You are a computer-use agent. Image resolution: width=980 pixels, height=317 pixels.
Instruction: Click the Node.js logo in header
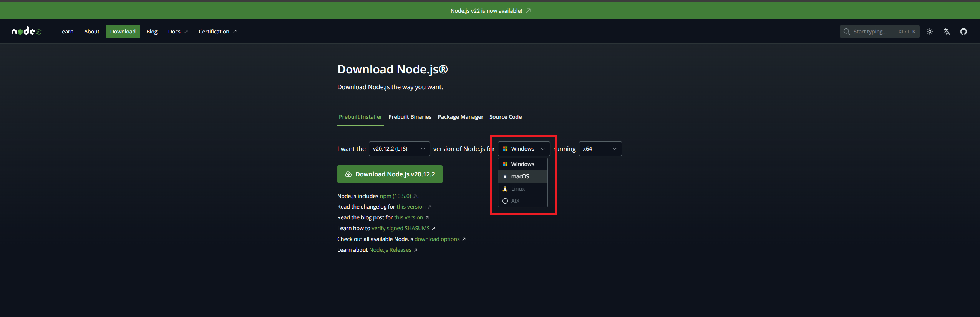coord(26,32)
